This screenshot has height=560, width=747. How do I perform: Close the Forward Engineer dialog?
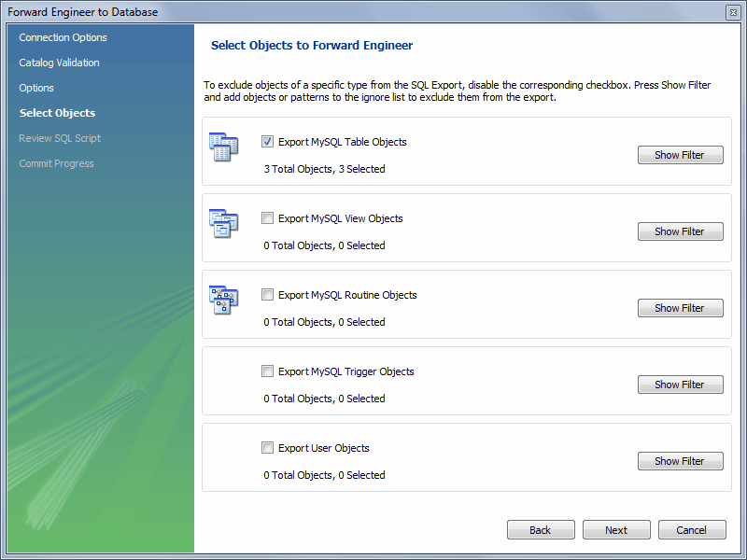[x=733, y=12]
